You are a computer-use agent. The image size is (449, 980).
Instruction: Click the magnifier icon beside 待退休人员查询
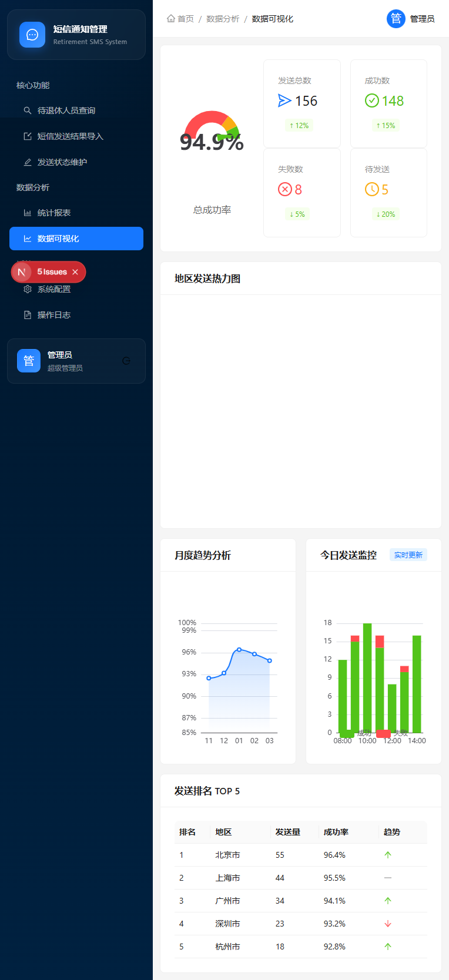click(x=28, y=110)
